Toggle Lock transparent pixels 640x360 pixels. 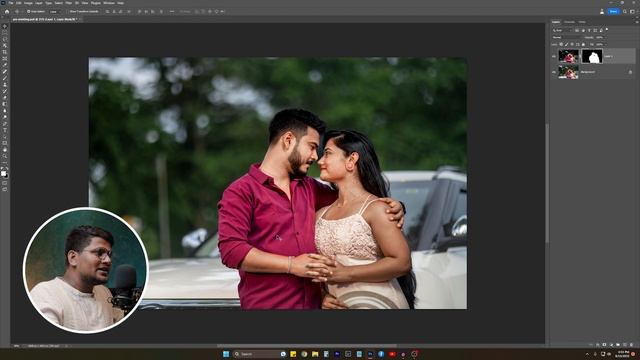click(561, 44)
